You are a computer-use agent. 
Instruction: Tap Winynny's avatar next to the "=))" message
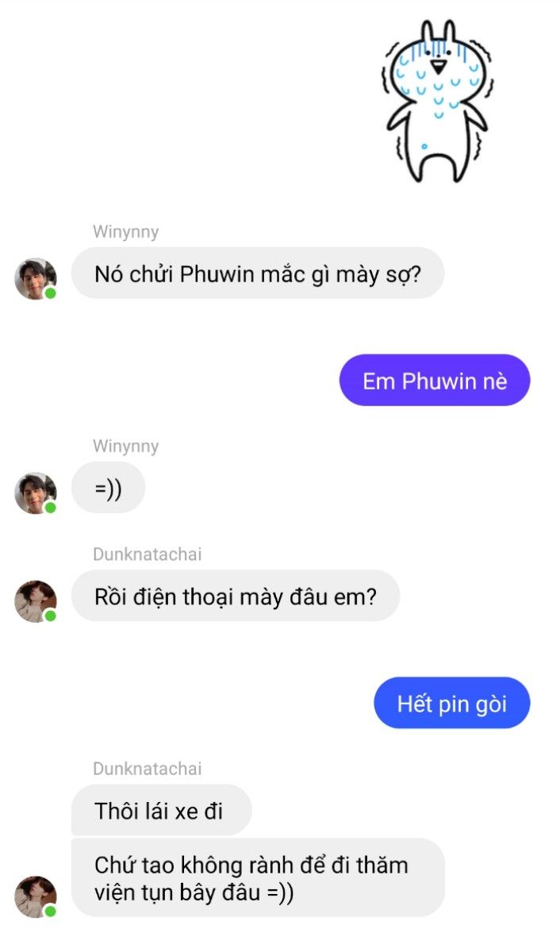click(36, 493)
